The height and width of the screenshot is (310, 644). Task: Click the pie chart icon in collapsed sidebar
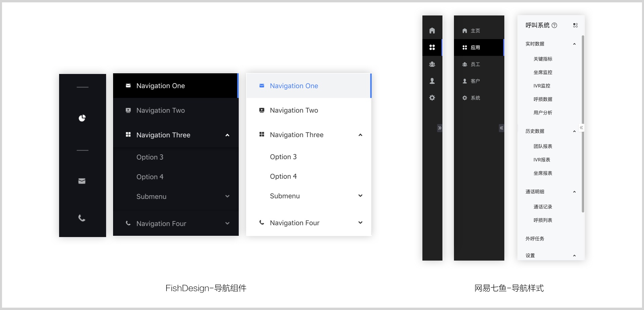coord(82,118)
